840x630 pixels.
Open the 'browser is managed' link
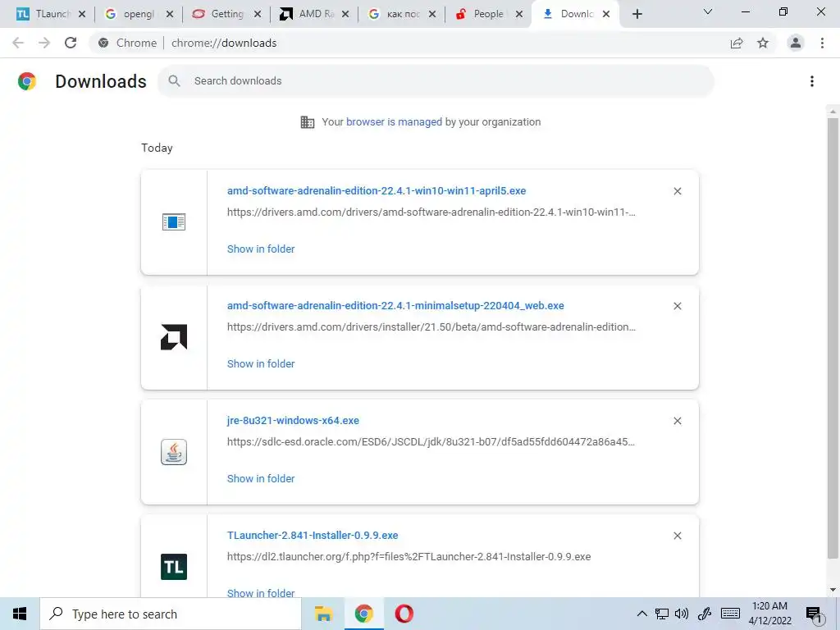click(x=394, y=122)
